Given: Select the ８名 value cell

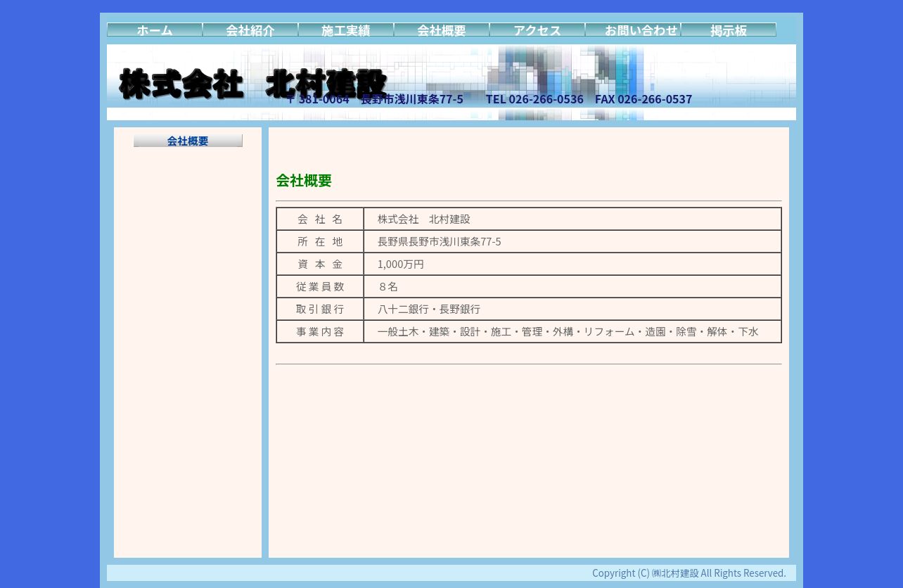Looking at the screenshot, I should pyautogui.click(x=572, y=287).
